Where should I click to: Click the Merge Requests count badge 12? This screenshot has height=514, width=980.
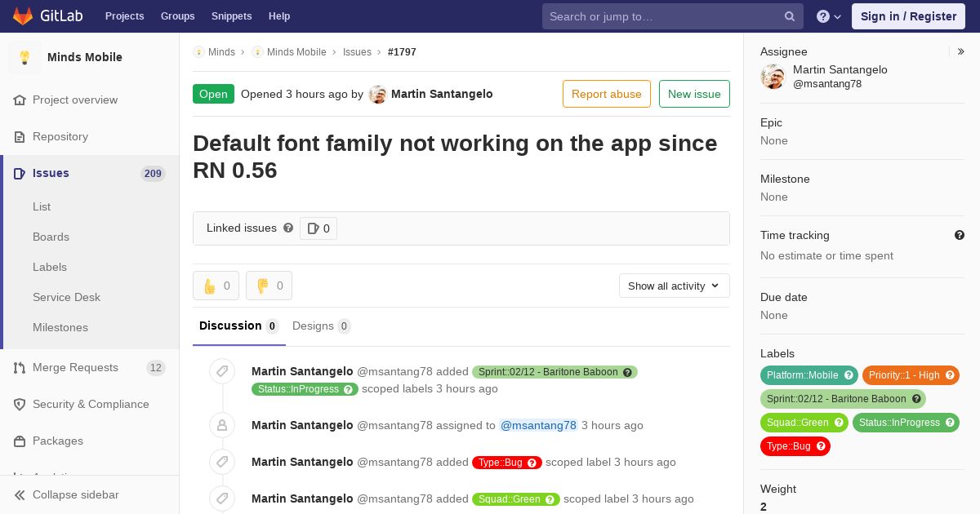click(x=155, y=368)
